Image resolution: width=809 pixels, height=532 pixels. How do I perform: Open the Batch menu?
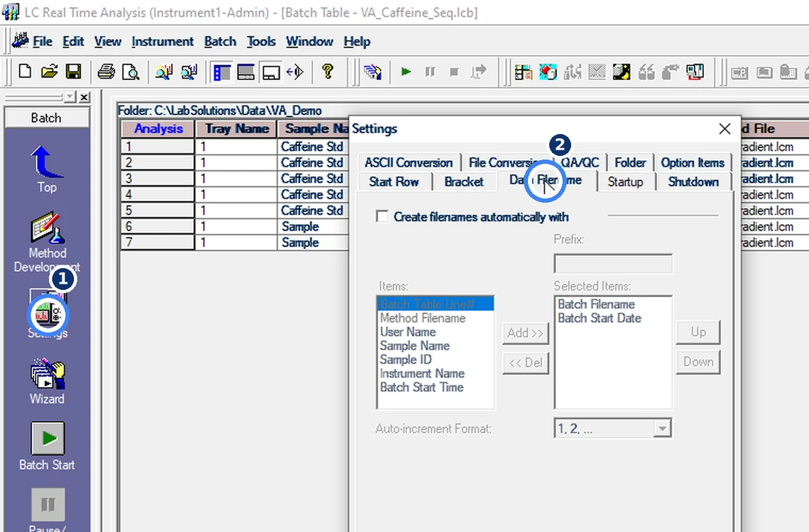(220, 41)
